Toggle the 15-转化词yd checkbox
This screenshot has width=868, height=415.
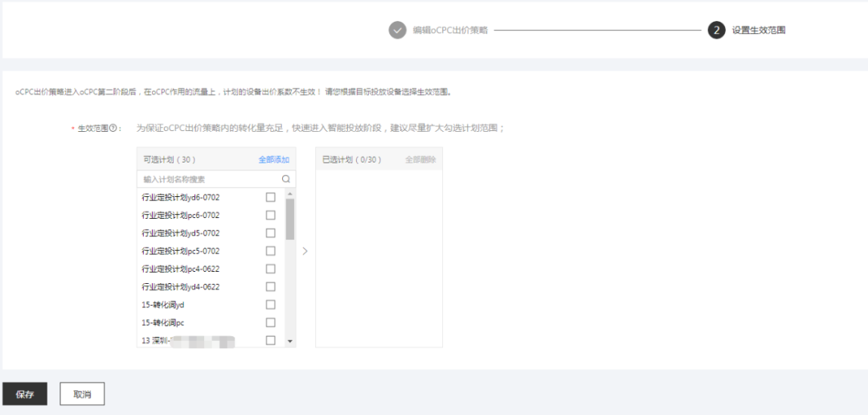(270, 305)
